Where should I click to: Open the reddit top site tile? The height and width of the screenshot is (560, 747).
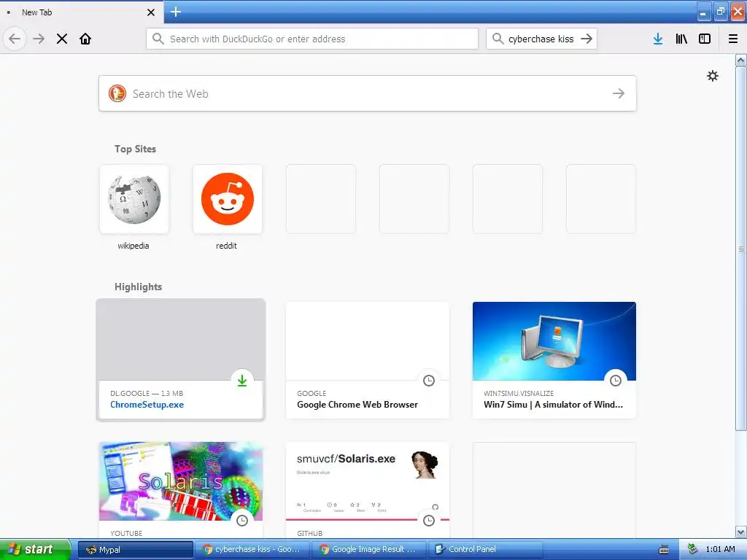(228, 199)
